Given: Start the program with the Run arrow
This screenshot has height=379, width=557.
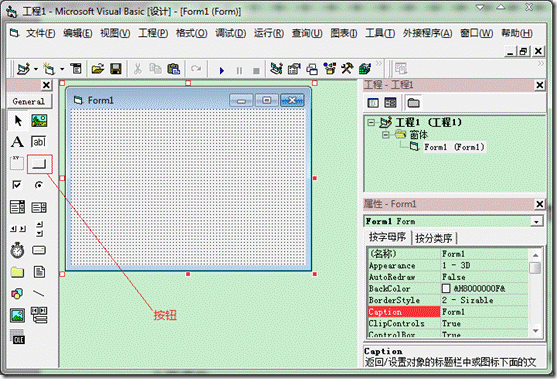Looking at the screenshot, I should 222,71.
